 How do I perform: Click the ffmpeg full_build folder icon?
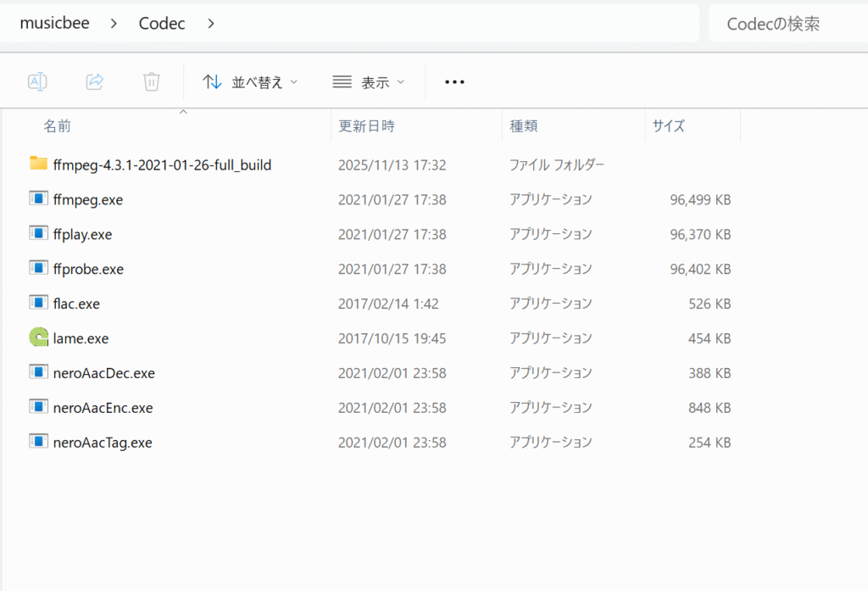(x=38, y=164)
